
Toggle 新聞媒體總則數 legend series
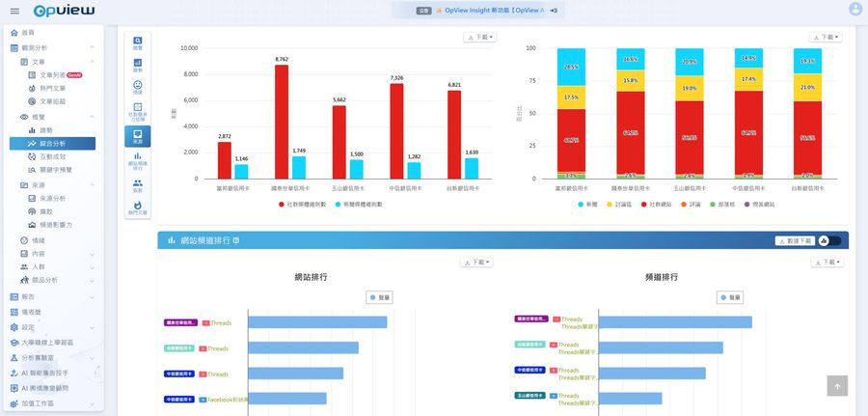[x=359, y=204]
